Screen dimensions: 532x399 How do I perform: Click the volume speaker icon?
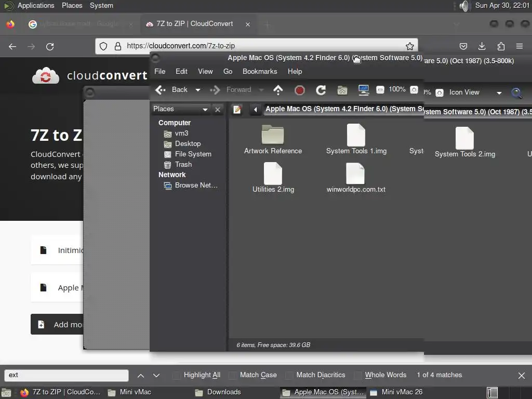click(464, 6)
